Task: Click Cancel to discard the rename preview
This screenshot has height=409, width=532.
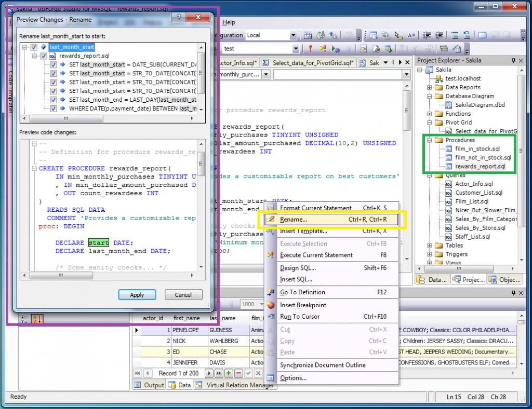Action: tap(183, 294)
